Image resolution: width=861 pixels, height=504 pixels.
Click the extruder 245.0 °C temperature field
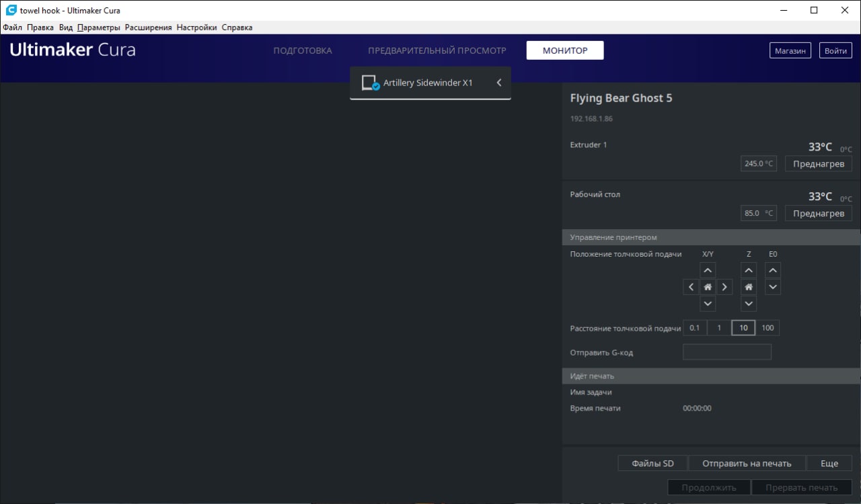point(759,163)
